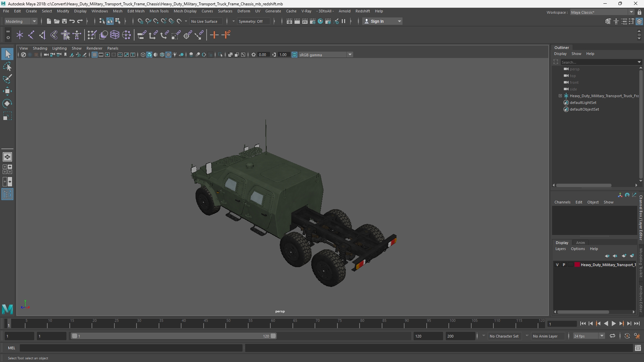Create new layer icon in Layer Editor
644x362 pixels.
coord(624,256)
